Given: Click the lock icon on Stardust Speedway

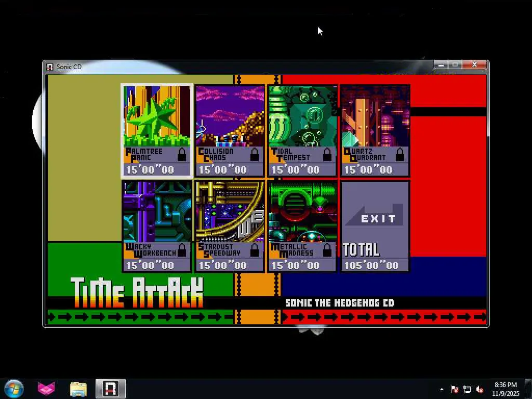Looking at the screenshot, I should pyautogui.click(x=255, y=250).
